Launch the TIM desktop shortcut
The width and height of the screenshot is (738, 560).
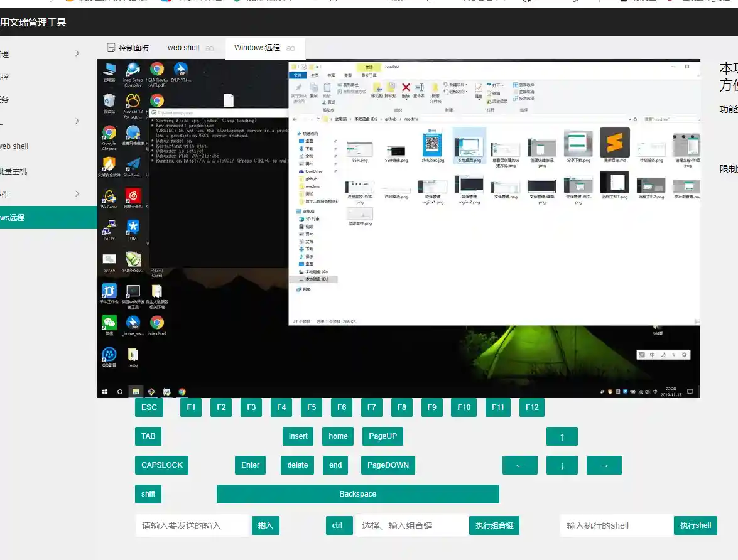[x=133, y=230]
